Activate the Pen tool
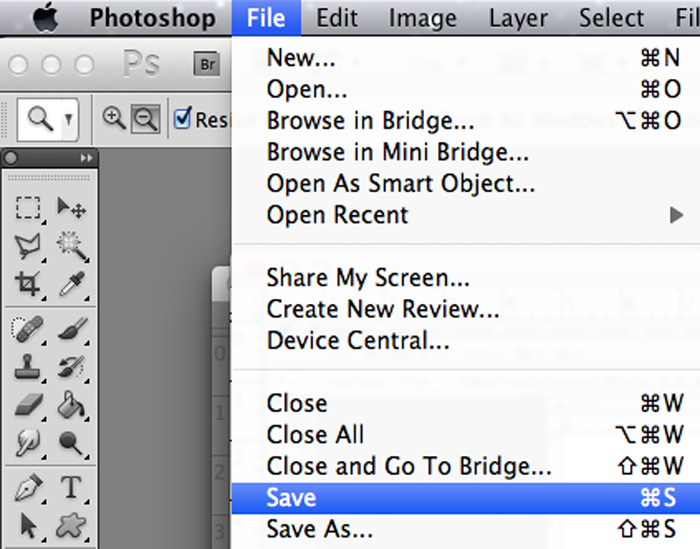700x549 pixels. coord(28,487)
